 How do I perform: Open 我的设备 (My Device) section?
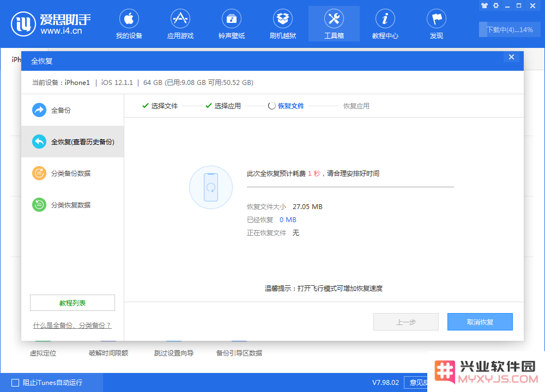pos(129,24)
